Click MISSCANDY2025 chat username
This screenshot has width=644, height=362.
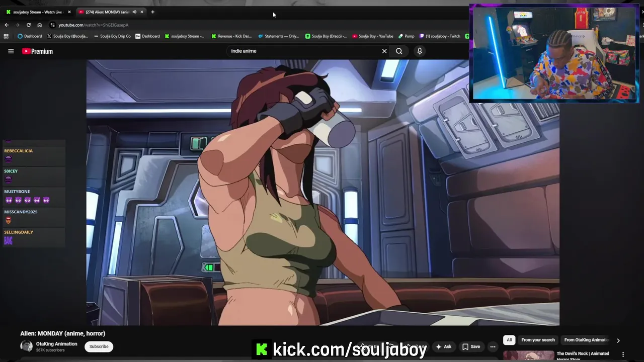click(21, 212)
